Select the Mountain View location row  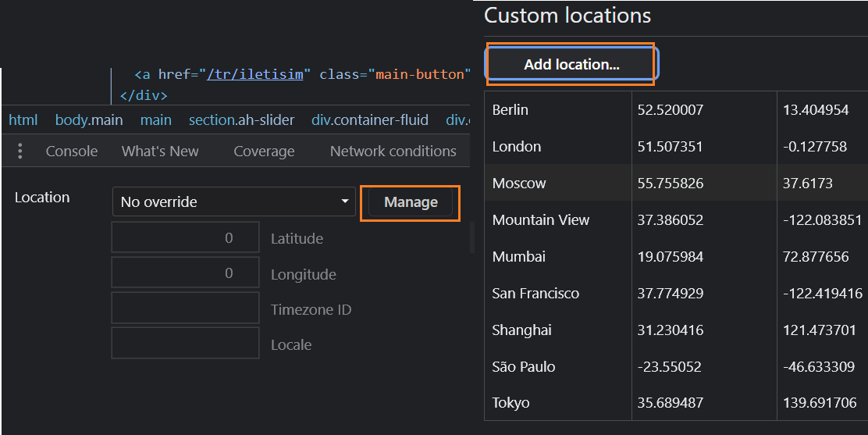pos(676,219)
